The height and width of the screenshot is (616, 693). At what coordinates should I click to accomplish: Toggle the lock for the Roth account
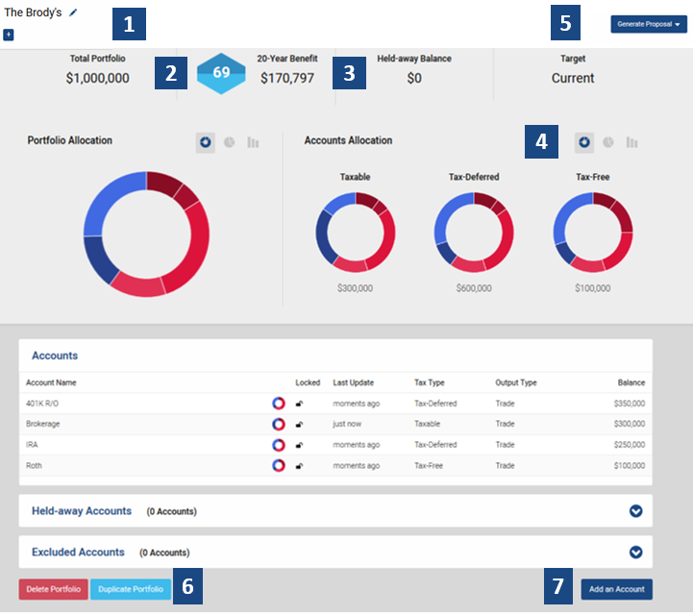pyautogui.click(x=301, y=466)
